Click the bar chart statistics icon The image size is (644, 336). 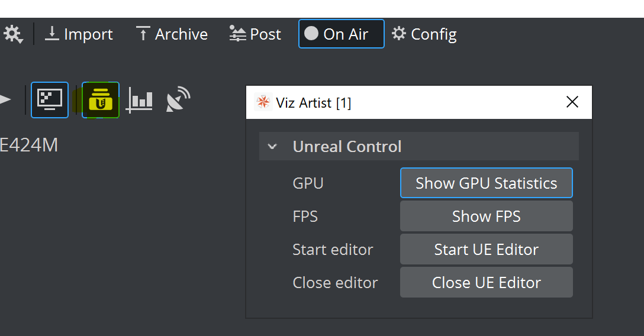(x=139, y=99)
